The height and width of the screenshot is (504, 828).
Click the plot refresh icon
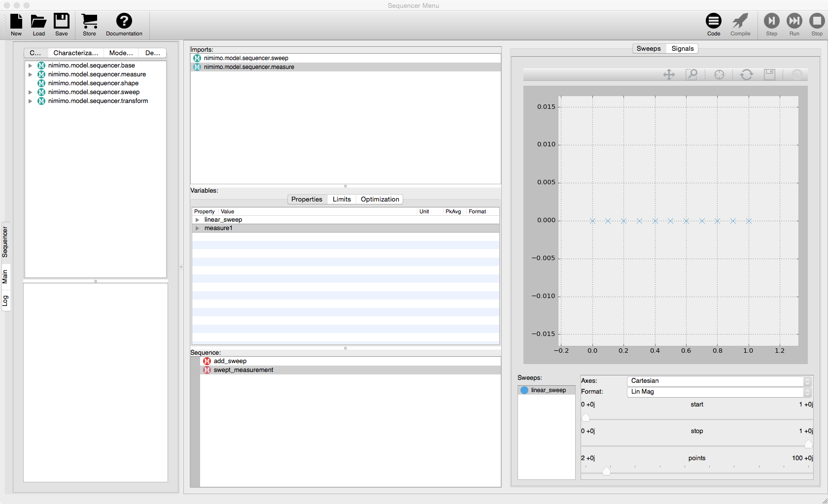(747, 74)
